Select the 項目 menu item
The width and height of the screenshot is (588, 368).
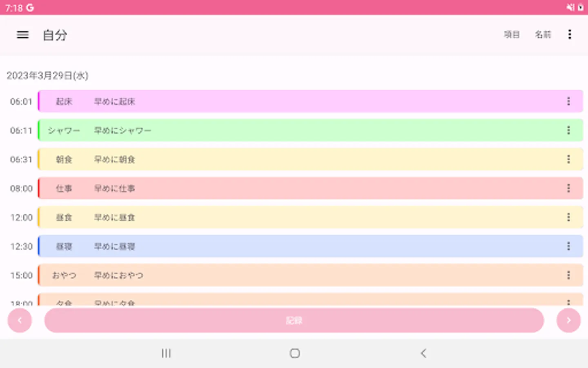tap(512, 35)
